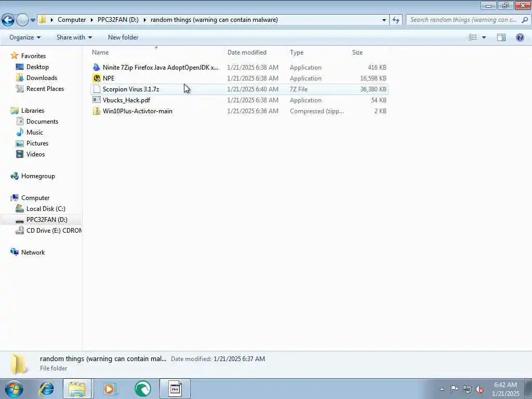Image resolution: width=532 pixels, height=399 pixels.
Task: Open the More view options dropdown arrow
Action: 484,37
